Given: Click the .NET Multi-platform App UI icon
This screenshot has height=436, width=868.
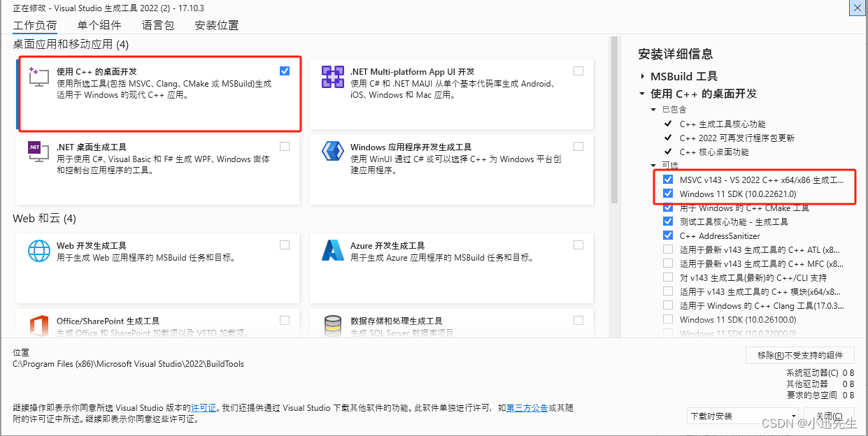Looking at the screenshot, I should 332,76.
